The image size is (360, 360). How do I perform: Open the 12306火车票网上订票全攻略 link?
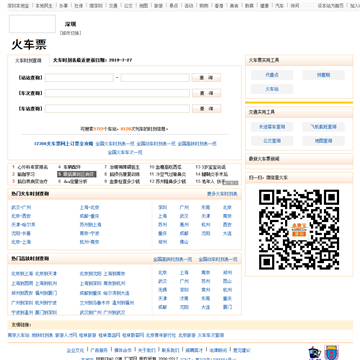point(63,144)
